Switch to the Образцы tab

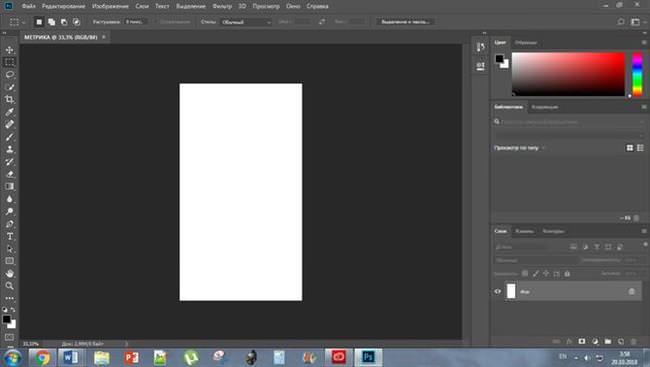(526, 42)
